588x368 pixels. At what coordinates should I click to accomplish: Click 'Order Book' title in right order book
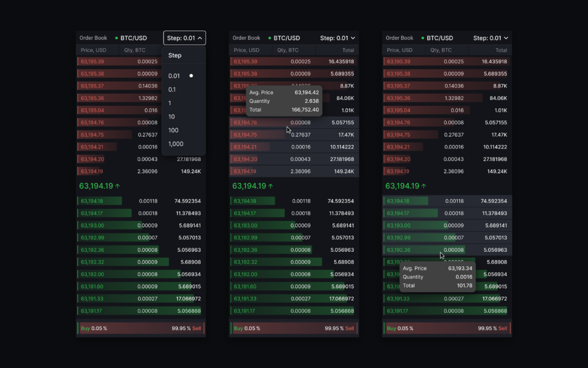pyautogui.click(x=400, y=38)
